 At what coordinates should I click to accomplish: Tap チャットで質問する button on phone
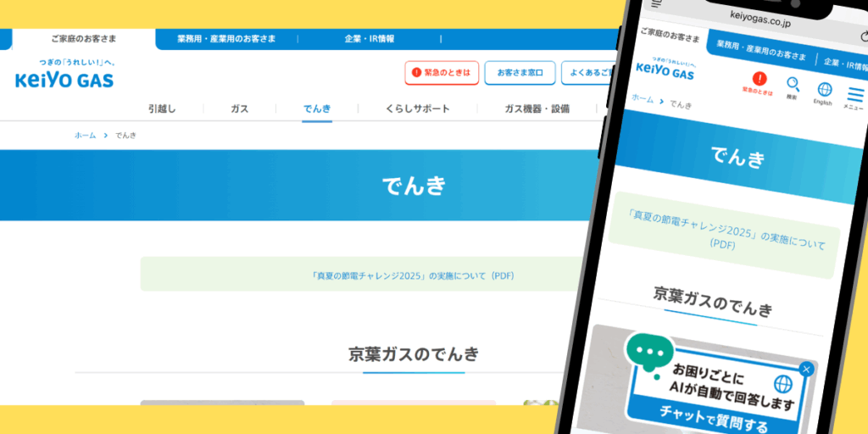[713, 418]
